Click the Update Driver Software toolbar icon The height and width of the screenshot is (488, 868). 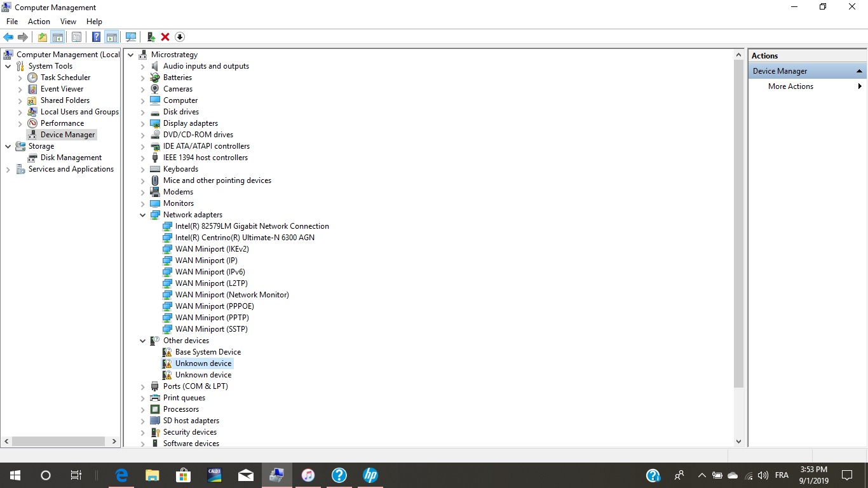[x=151, y=36]
